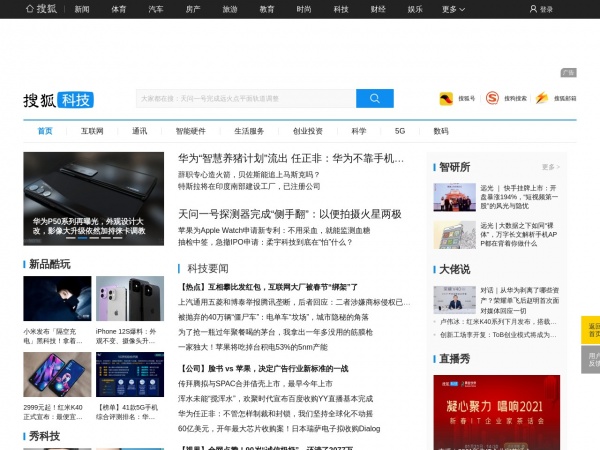Open article 苹果将吃掉台积电53%的5nm产能
Screen dimensions: 600x450
[x=253, y=347]
